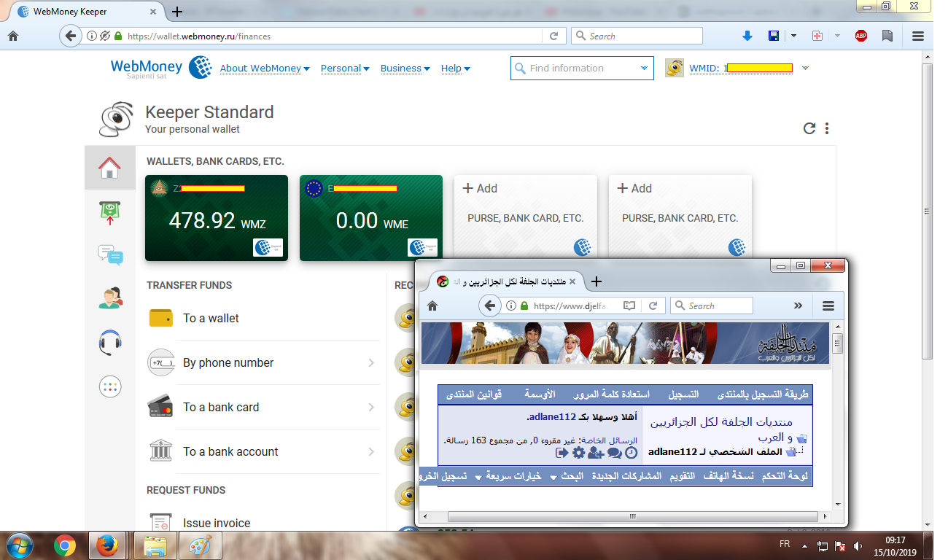Click Firefox home button in WebMoney window

coord(12,36)
